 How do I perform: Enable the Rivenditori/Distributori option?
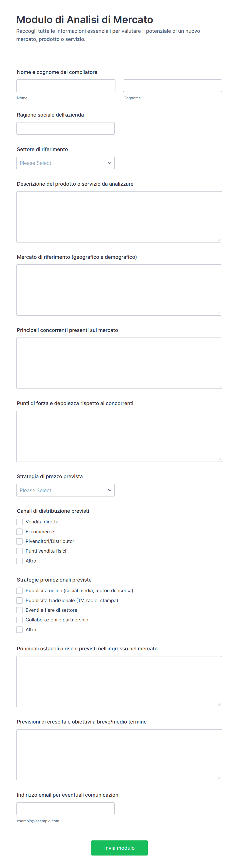click(20, 541)
